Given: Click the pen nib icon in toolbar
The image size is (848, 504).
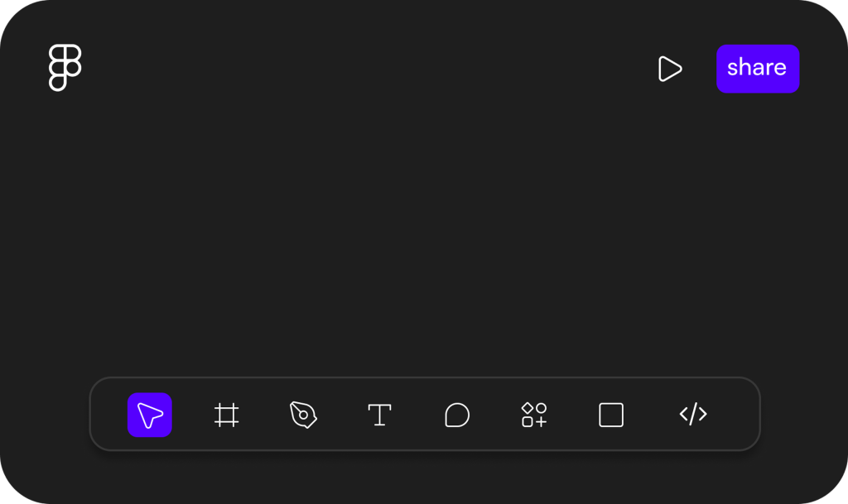Looking at the screenshot, I should (x=303, y=415).
